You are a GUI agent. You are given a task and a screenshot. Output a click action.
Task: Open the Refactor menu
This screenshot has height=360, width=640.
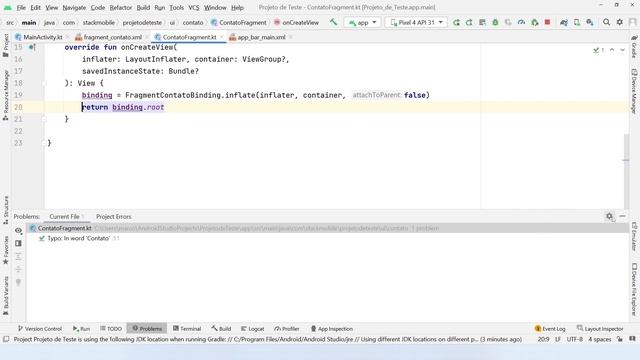pos(121,7)
